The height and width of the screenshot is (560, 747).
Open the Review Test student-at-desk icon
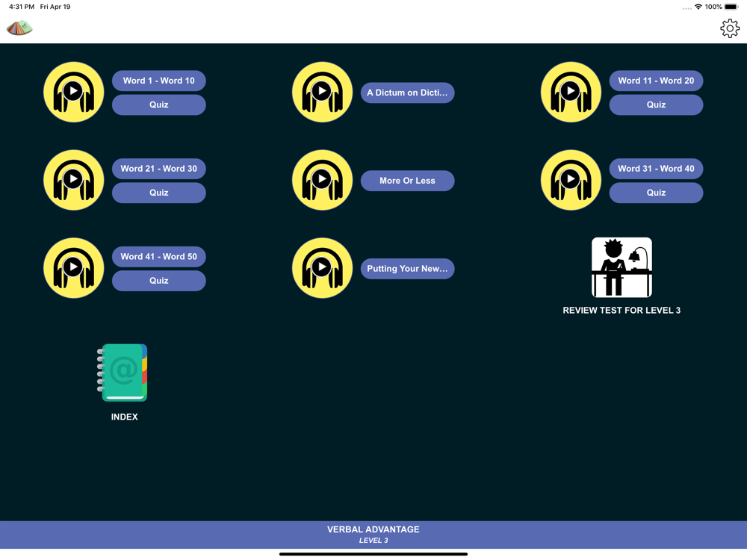click(622, 267)
